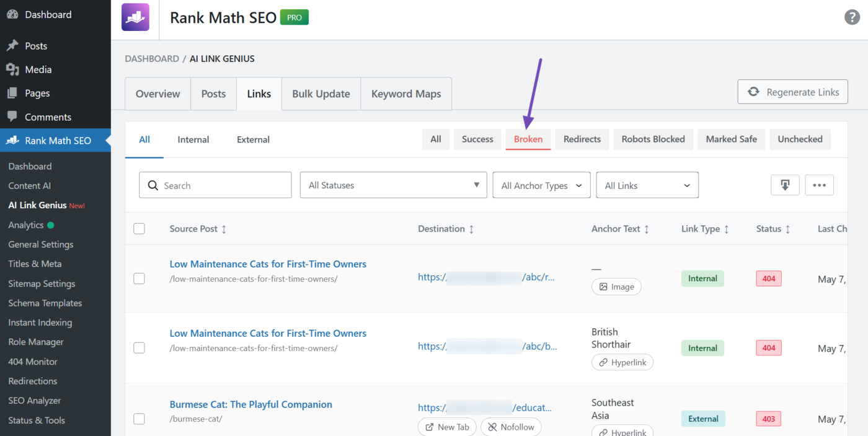
Task: Click the Regenerate Links refresh icon
Action: (x=753, y=92)
